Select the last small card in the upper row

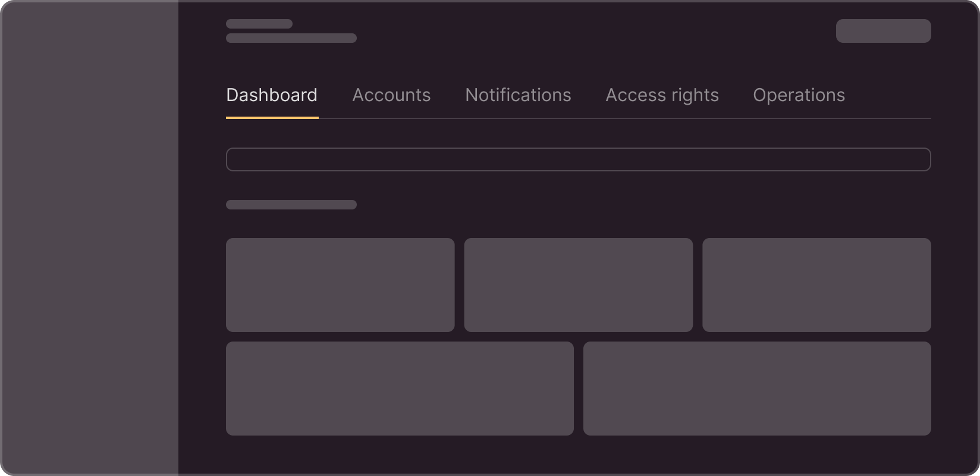[x=817, y=285]
